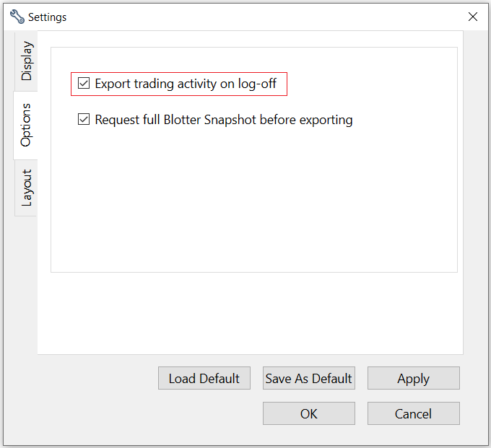Click the 'Settings' title text
Image resolution: width=491 pixels, height=448 pixels.
coord(48,17)
